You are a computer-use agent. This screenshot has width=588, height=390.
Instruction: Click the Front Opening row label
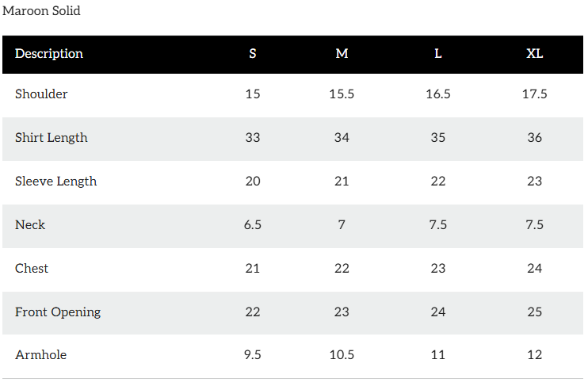point(58,312)
